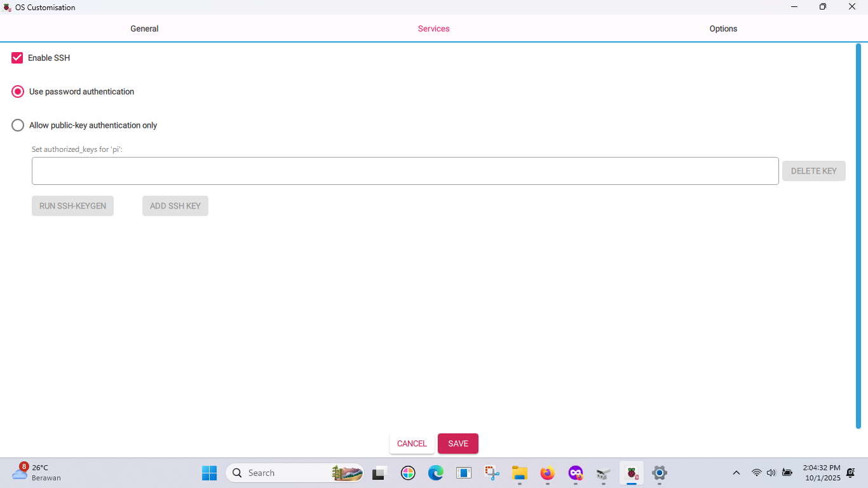Open the weather widget showing 26°C

coord(37,473)
